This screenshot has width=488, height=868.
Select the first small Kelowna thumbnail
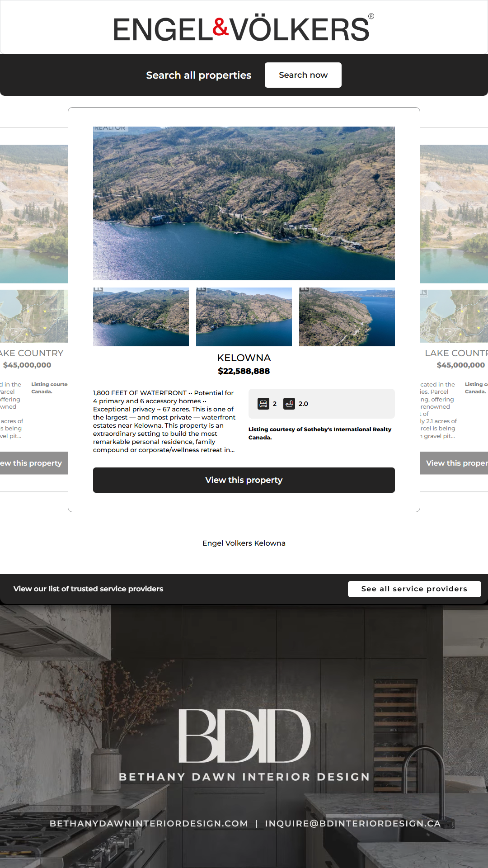click(x=141, y=317)
